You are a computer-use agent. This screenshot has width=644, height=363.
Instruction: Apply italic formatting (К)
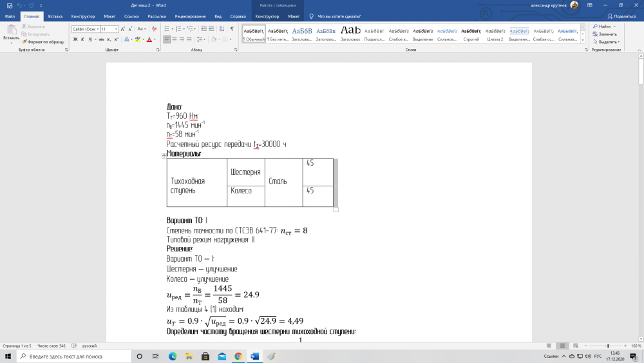pos(82,39)
